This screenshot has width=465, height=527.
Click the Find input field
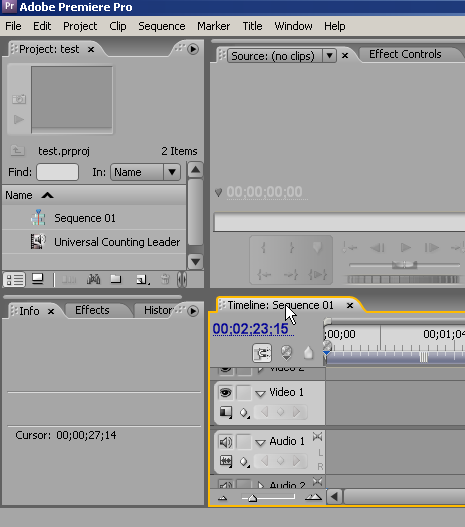[57, 172]
